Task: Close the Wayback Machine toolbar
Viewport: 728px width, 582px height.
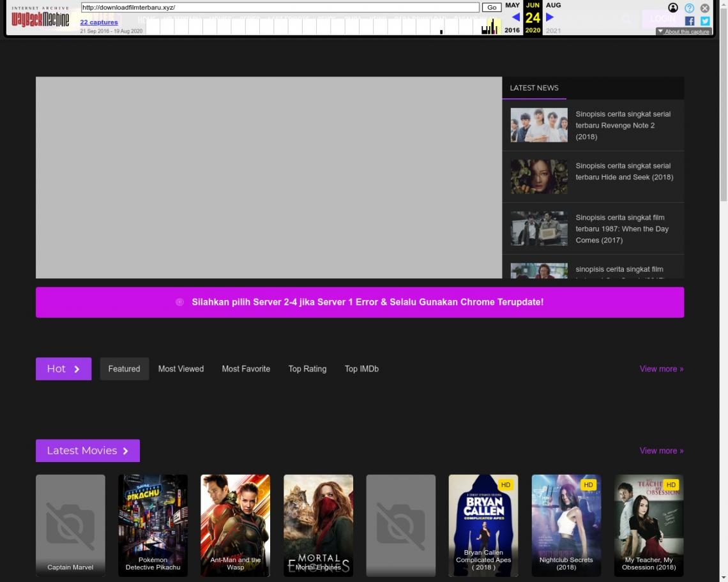Action: click(705, 8)
